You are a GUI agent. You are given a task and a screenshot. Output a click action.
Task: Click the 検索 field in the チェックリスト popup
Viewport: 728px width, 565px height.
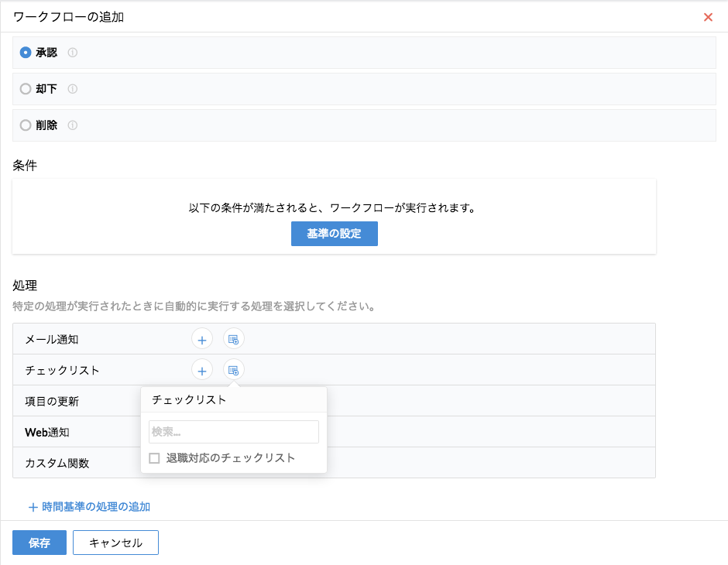coord(233,432)
